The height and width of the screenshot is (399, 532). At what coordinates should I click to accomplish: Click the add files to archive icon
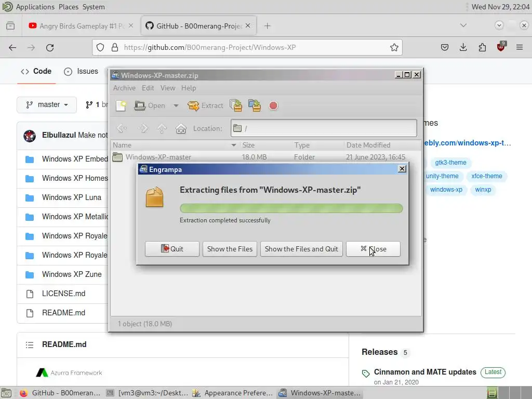pos(236,106)
